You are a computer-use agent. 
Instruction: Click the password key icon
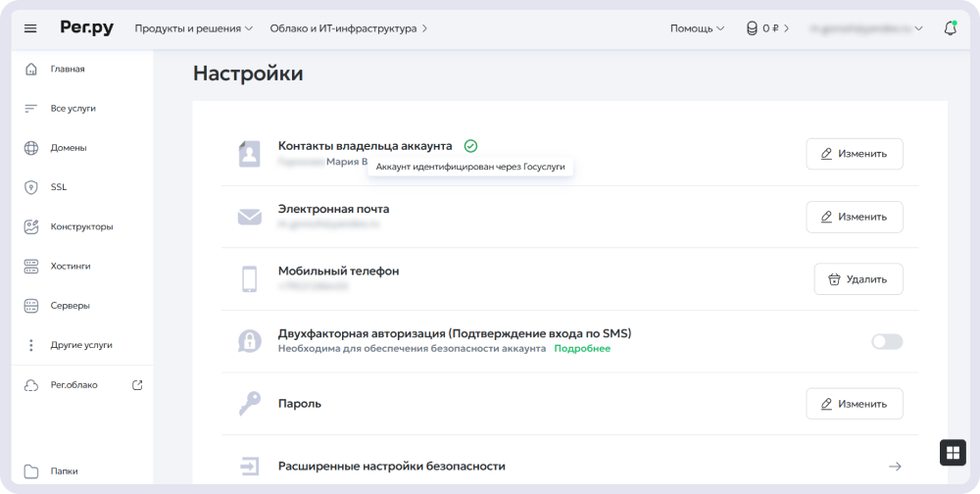pos(249,404)
